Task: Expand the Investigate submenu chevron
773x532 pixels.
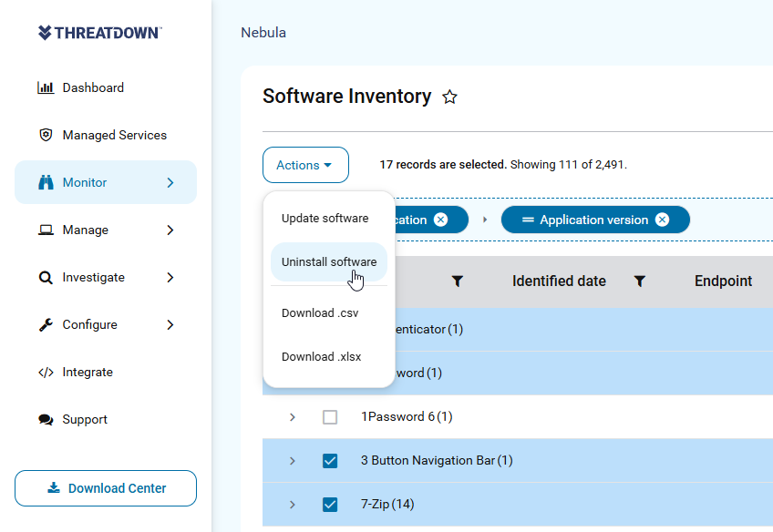Action: click(170, 277)
